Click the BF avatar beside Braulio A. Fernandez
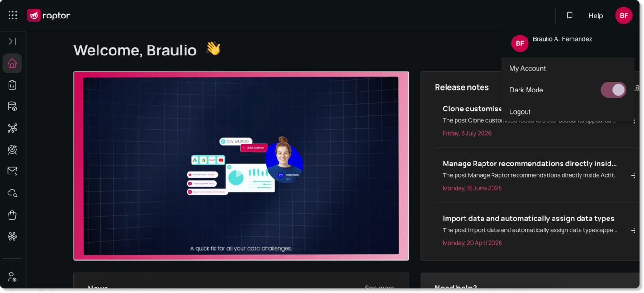644x293 pixels. tap(520, 43)
